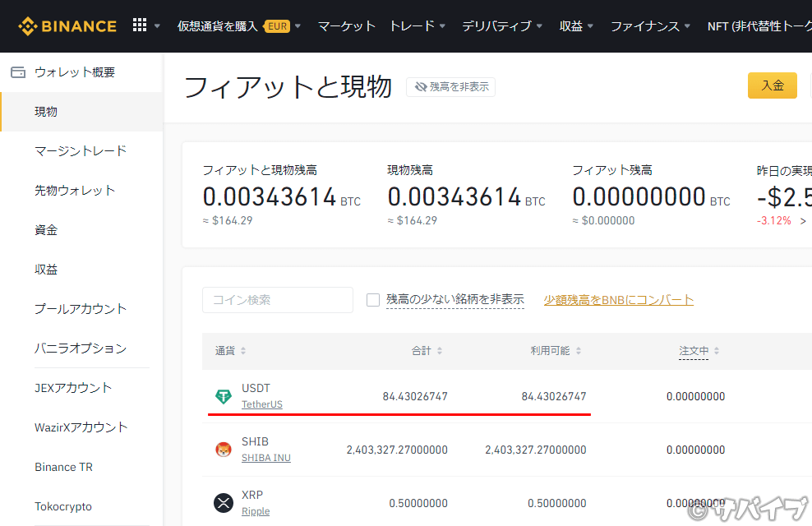Hide balances with 残高を非表示 toggle

450,87
